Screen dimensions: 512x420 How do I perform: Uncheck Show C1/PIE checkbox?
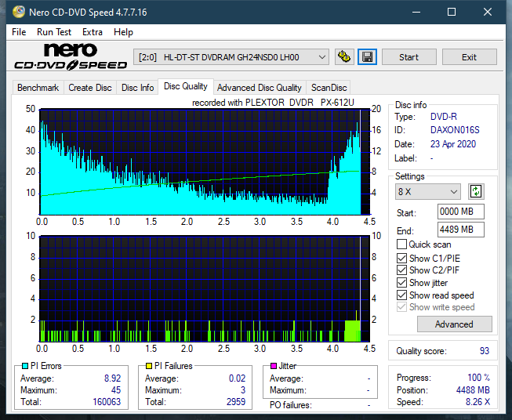click(401, 258)
